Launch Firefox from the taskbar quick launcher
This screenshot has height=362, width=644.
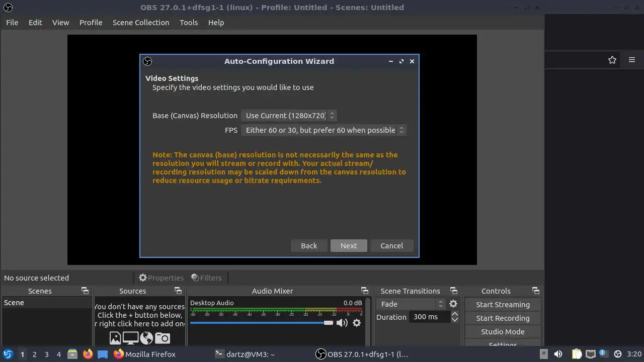click(x=88, y=354)
